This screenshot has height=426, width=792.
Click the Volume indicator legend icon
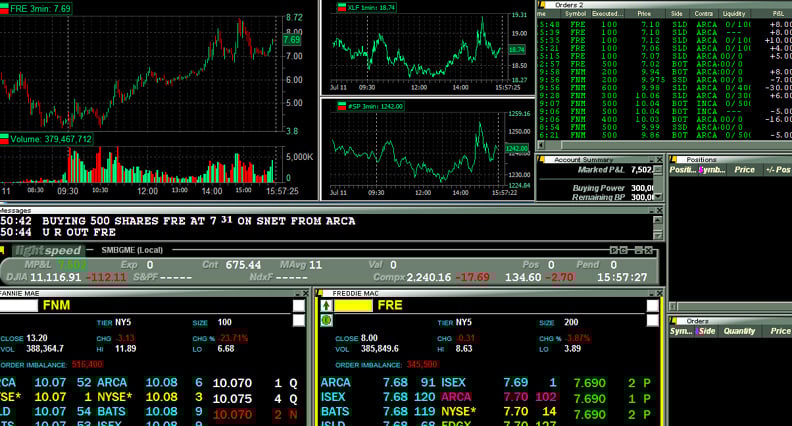pos(4,139)
